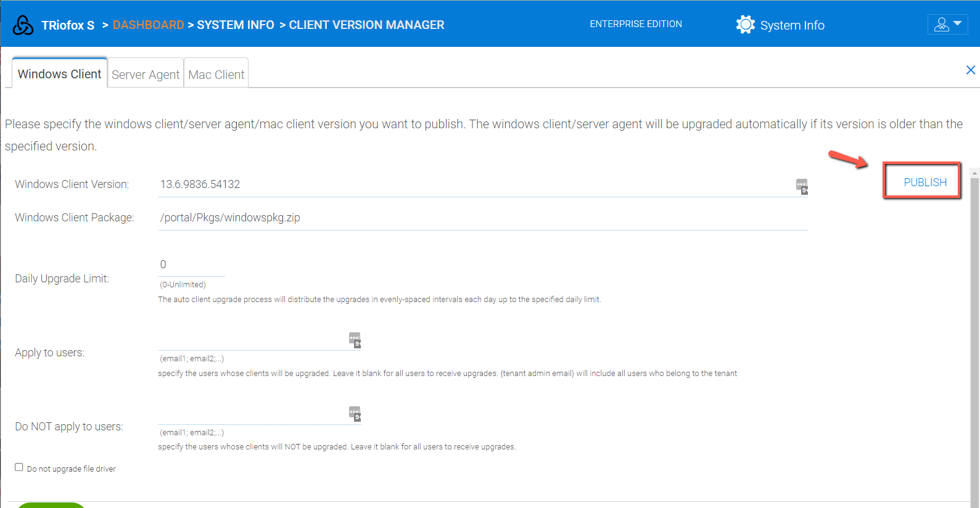Open the System Info gear icon
The image size is (980, 508).
[745, 25]
